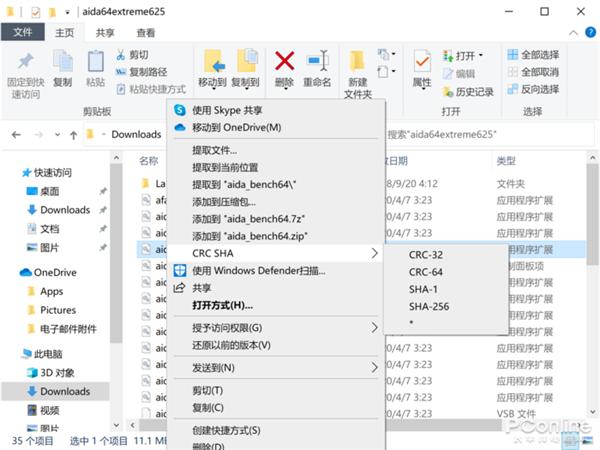This screenshot has height=450, width=600.
Task: Open the quick access toolbar dropdown
Action: (67, 12)
